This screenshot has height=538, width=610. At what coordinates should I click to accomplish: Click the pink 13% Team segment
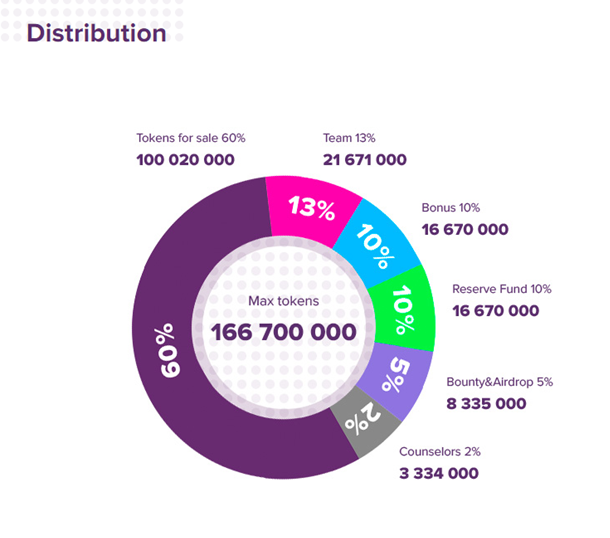coord(309,208)
